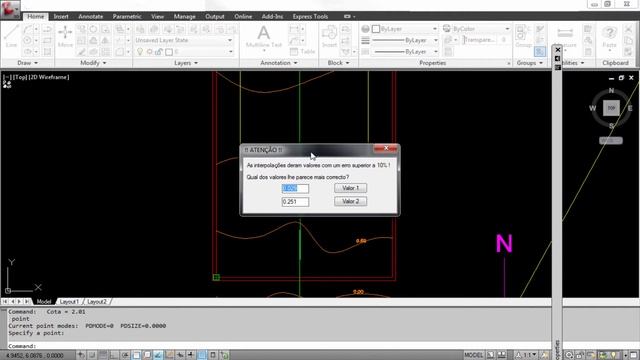Image resolution: width=640 pixels, height=360 pixels.
Task: Open the WCS dropdown under ViewCube
Action: 611,140
